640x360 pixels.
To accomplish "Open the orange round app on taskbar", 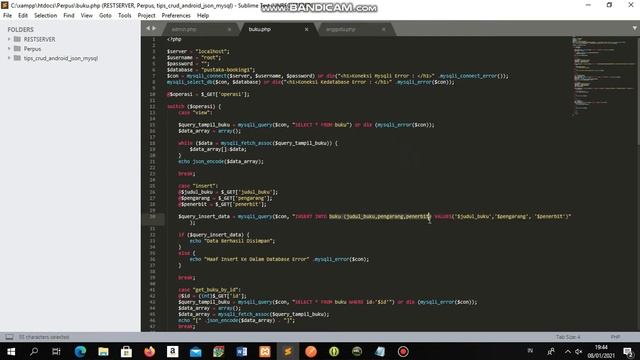I will [x=311, y=351].
